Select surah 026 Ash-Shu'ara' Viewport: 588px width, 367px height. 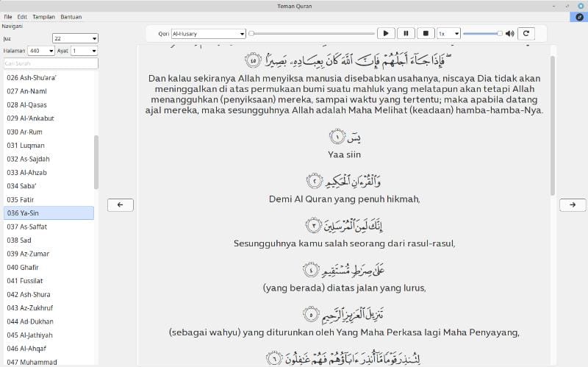pos(49,78)
